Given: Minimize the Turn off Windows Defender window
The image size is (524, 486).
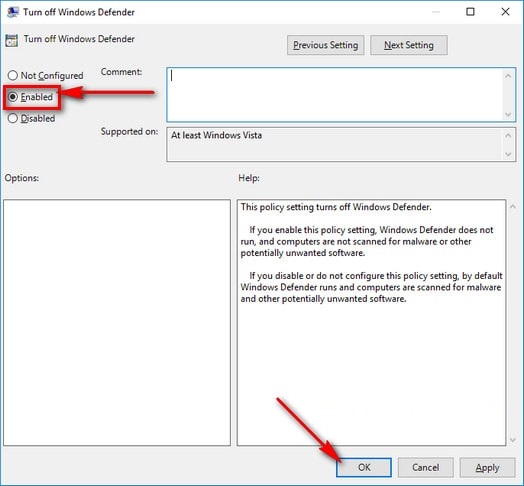Looking at the screenshot, I should point(436,12).
